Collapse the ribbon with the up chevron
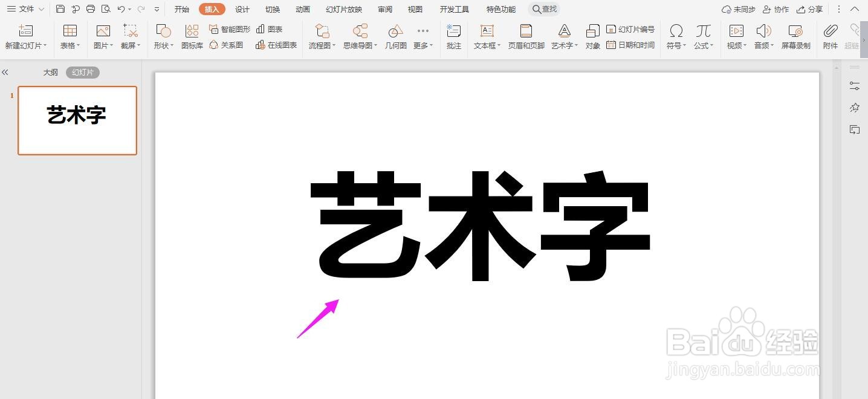868x399 pixels. pyautogui.click(x=854, y=9)
